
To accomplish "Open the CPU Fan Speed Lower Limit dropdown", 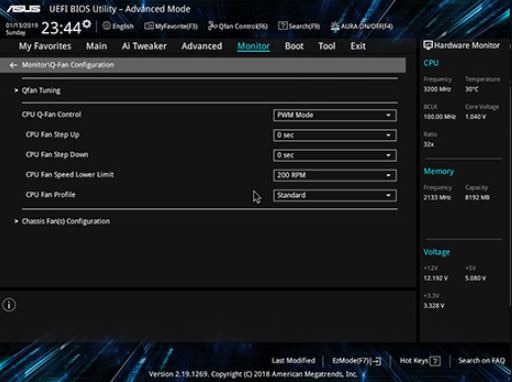I will (x=335, y=175).
